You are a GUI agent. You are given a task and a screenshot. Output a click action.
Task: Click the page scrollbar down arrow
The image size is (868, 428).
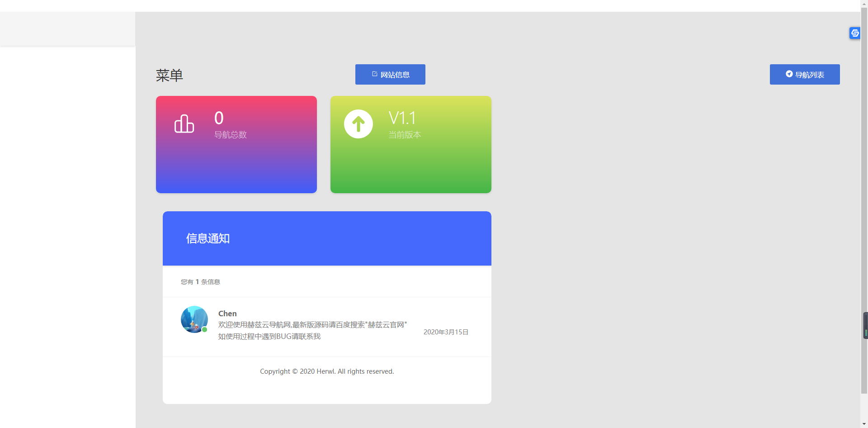pos(864,424)
